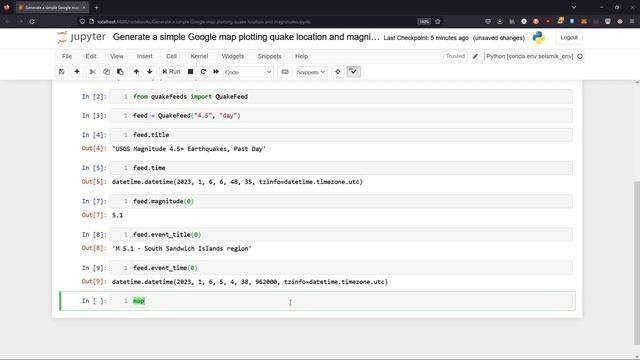Click the browser address bar
Image resolution: width=640 pixels, height=360 pixels.
click(245, 21)
